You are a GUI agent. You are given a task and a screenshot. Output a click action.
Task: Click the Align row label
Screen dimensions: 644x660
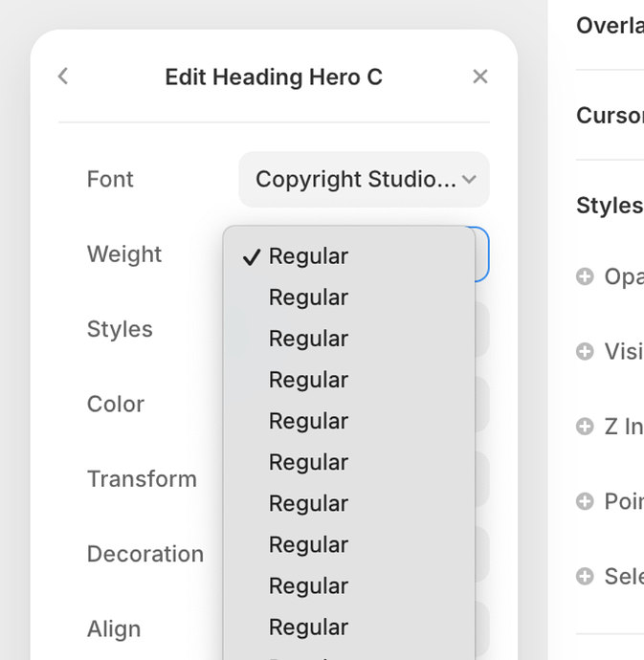(114, 628)
